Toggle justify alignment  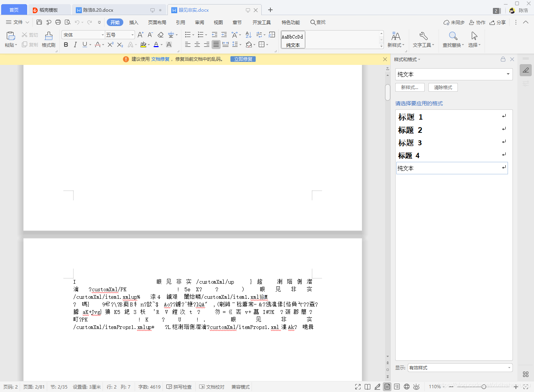click(x=216, y=45)
